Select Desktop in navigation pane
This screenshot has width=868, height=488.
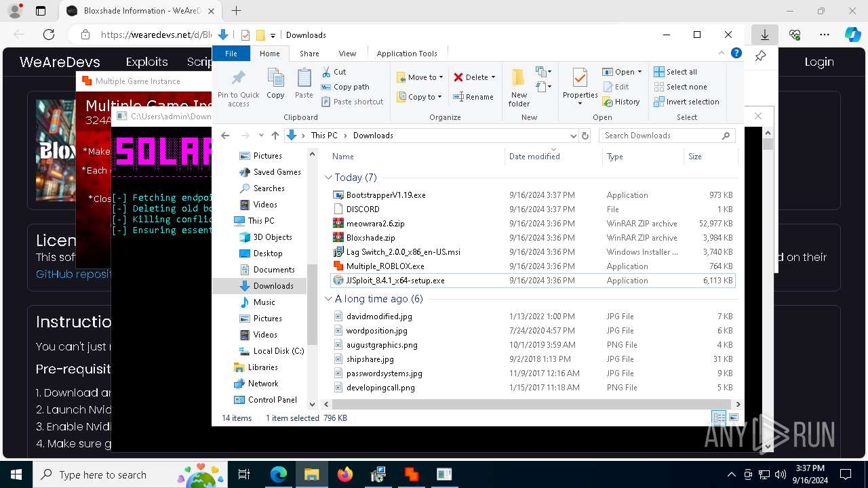[x=268, y=253]
